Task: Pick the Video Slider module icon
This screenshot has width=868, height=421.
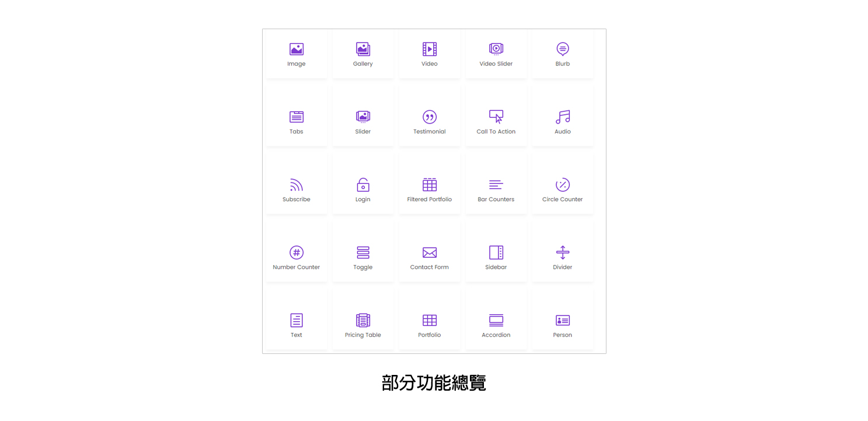Action: (x=496, y=50)
